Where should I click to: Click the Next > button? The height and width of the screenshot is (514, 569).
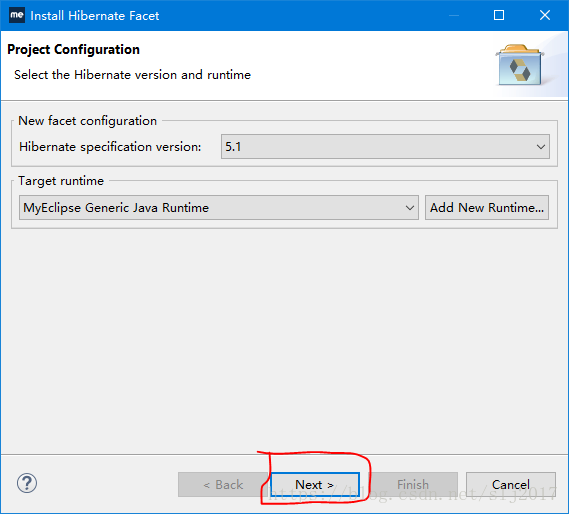pos(315,484)
